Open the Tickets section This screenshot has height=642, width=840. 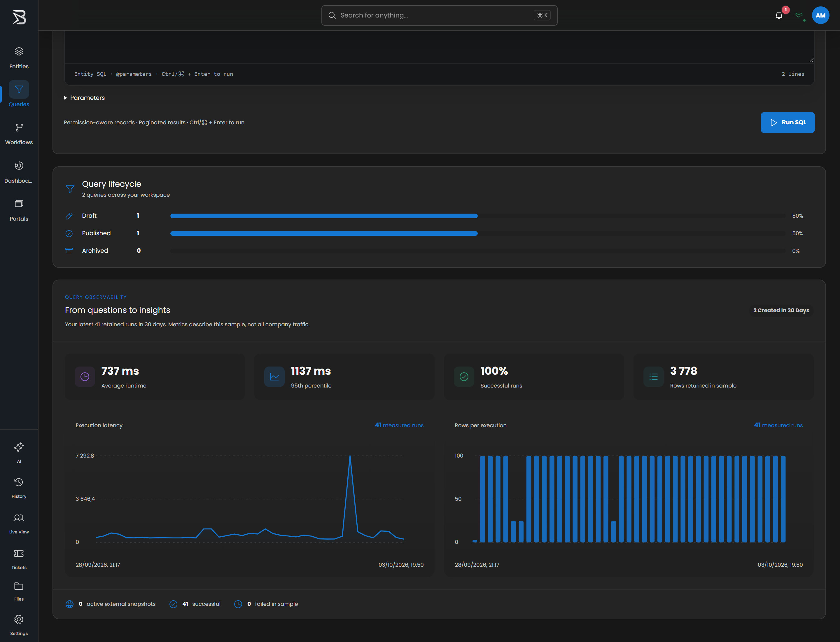(x=19, y=559)
